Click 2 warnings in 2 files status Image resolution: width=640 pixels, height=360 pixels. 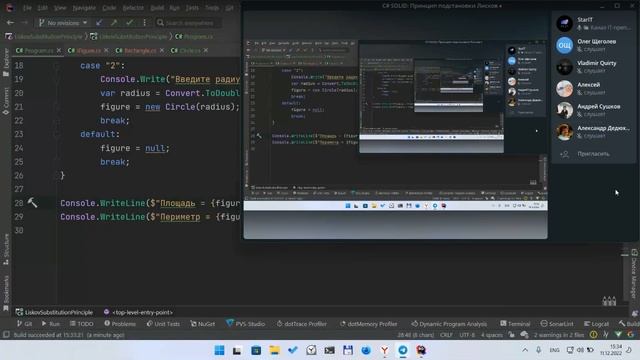point(559,335)
